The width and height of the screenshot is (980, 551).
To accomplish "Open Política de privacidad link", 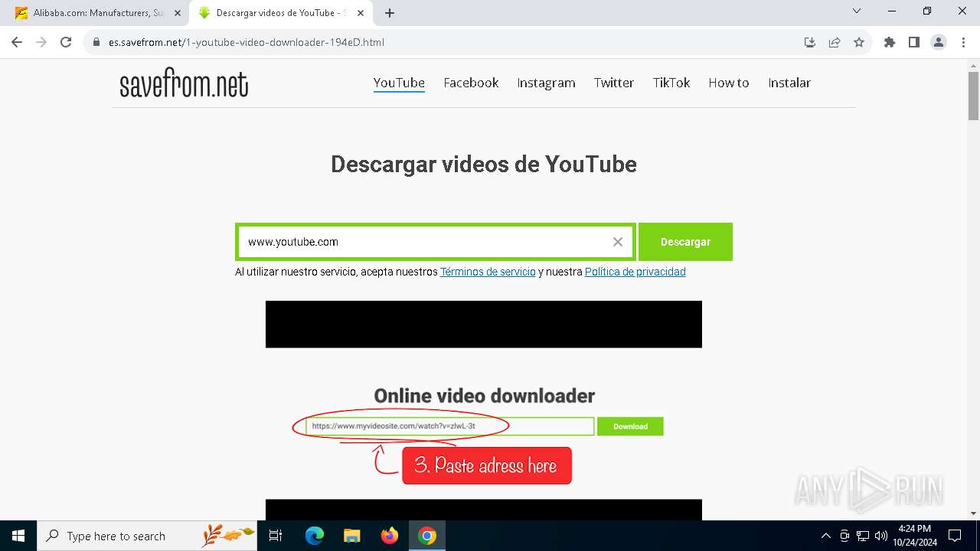I will [635, 272].
